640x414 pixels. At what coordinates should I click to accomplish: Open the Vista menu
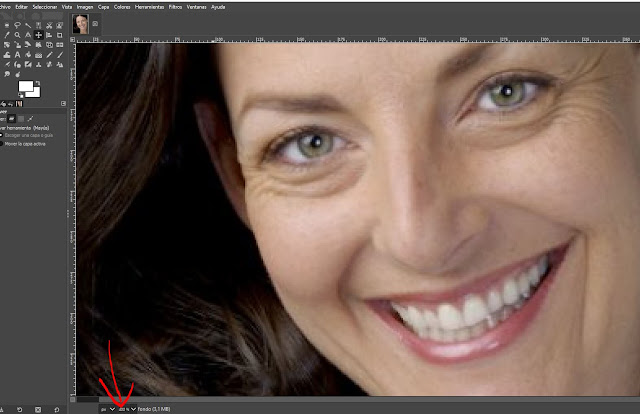(x=67, y=7)
